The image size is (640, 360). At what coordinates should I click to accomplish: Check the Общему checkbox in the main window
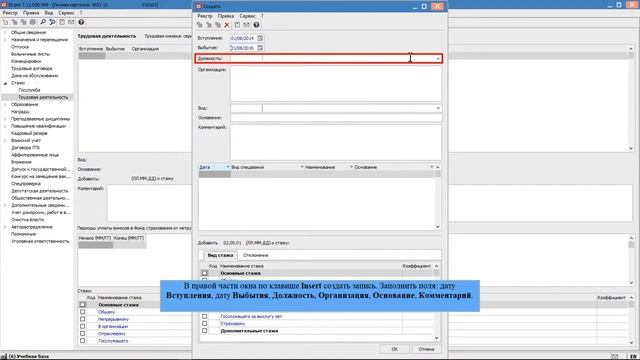coord(82,312)
